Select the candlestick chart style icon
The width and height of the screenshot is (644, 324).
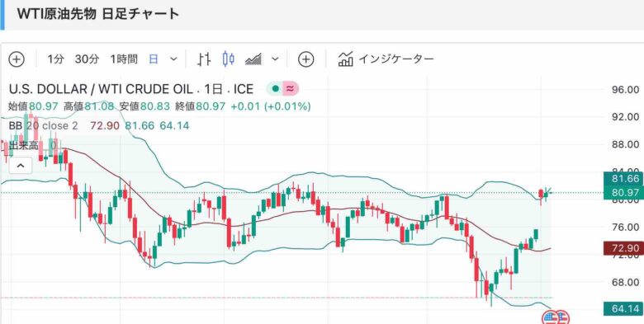(229, 59)
